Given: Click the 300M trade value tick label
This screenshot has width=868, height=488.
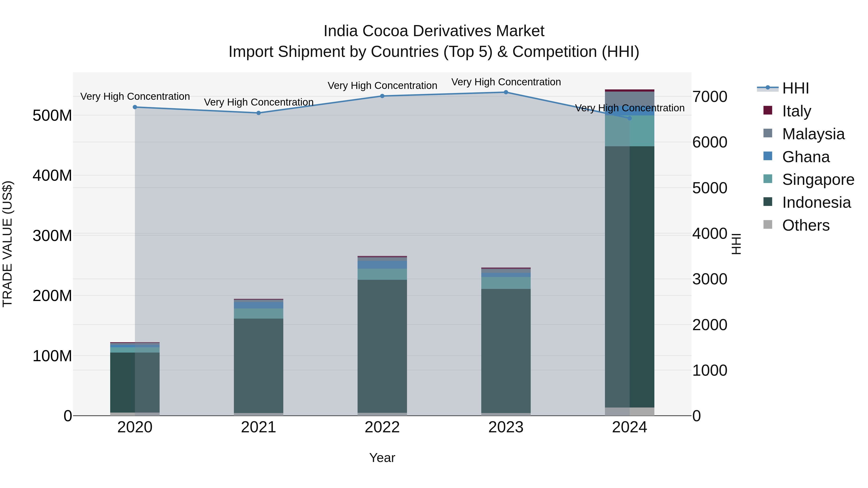Looking at the screenshot, I should pos(52,235).
